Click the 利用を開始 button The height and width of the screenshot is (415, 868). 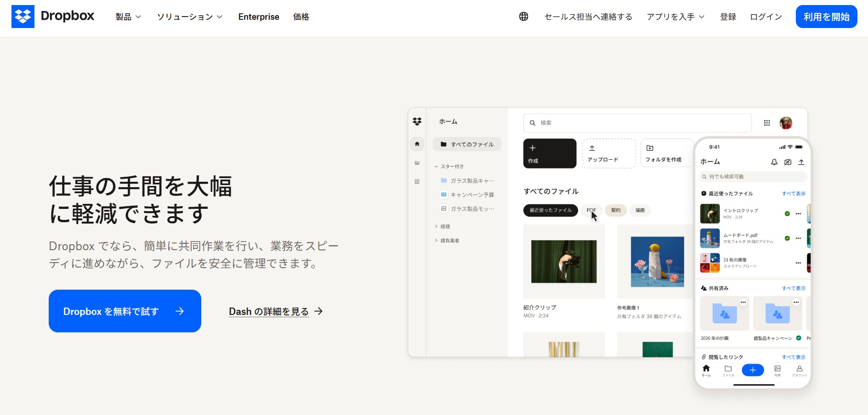click(x=826, y=17)
